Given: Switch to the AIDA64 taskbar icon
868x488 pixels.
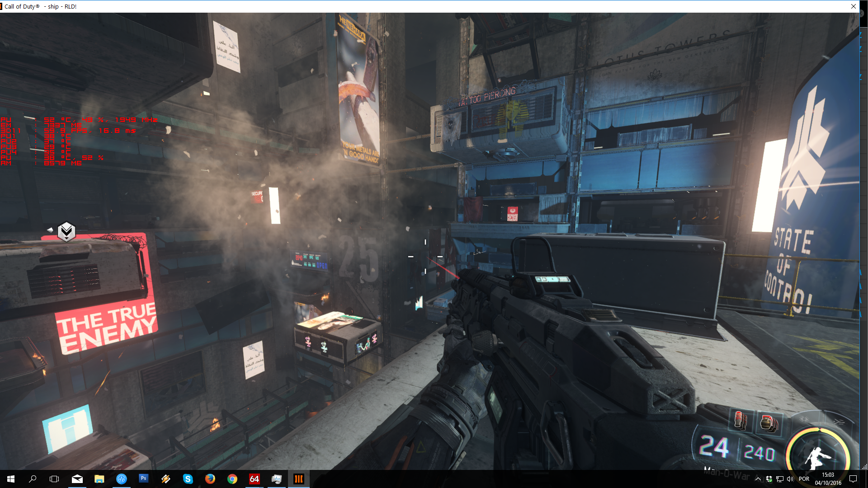Looking at the screenshot, I should 255,479.
